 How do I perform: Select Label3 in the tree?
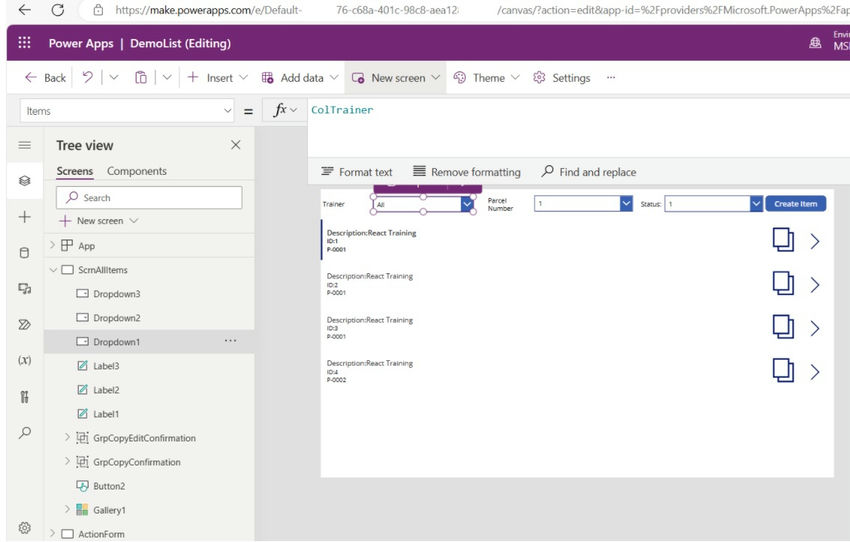(x=106, y=366)
